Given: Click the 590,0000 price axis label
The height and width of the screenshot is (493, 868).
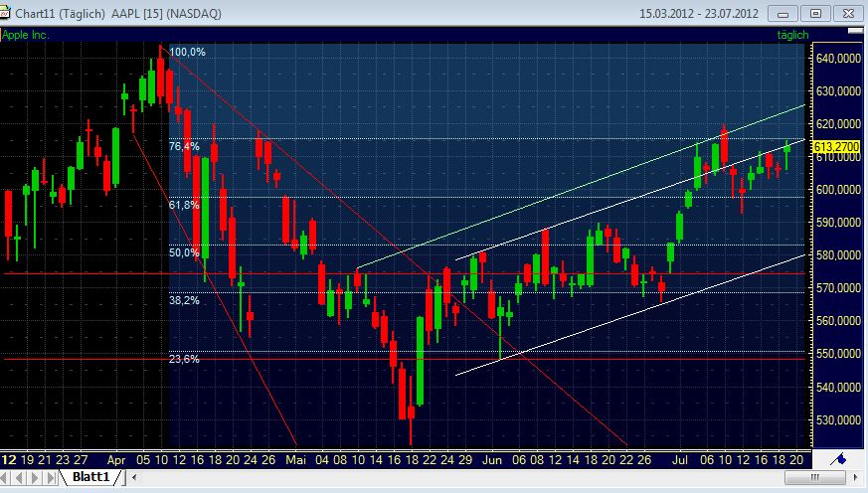Looking at the screenshot, I should click(x=838, y=223).
